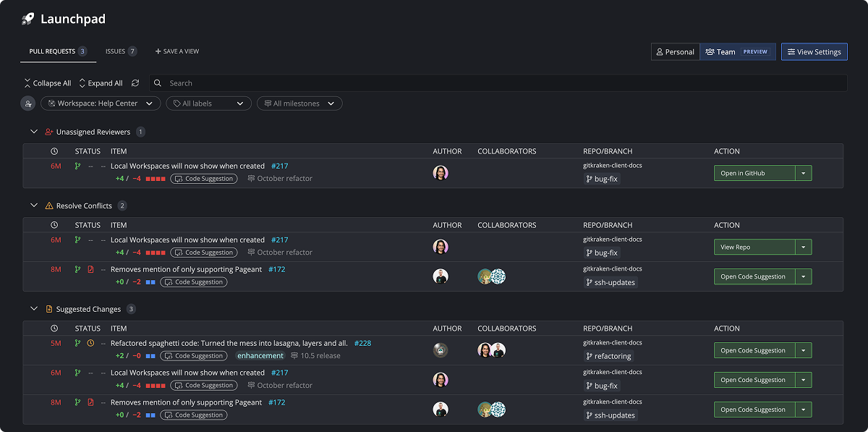Open #172 link in Resolve Conflicts section
This screenshot has width=868, height=432.
(x=276, y=269)
